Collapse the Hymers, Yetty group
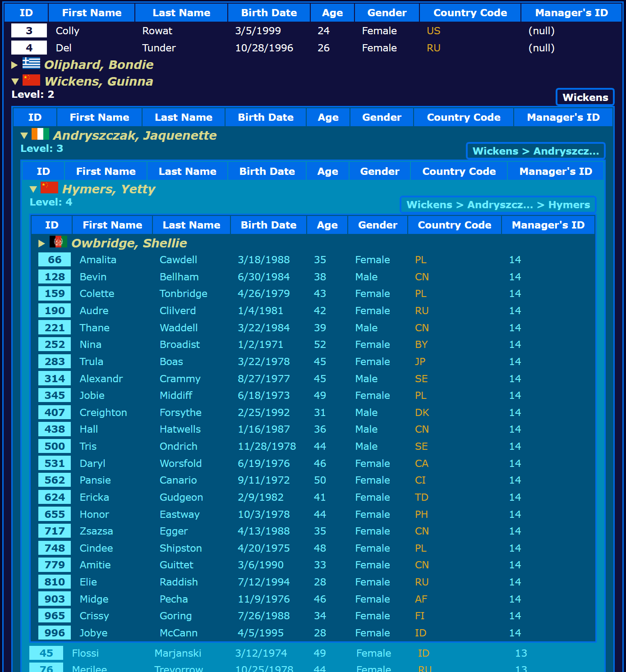Image resolution: width=626 pixels, height=672 pixels. tap(33, 189)
